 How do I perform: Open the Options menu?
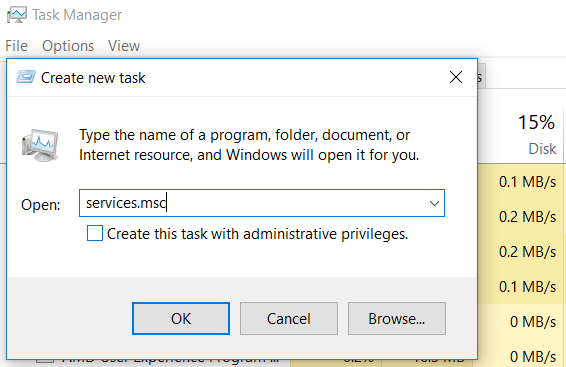pos(68,46)
